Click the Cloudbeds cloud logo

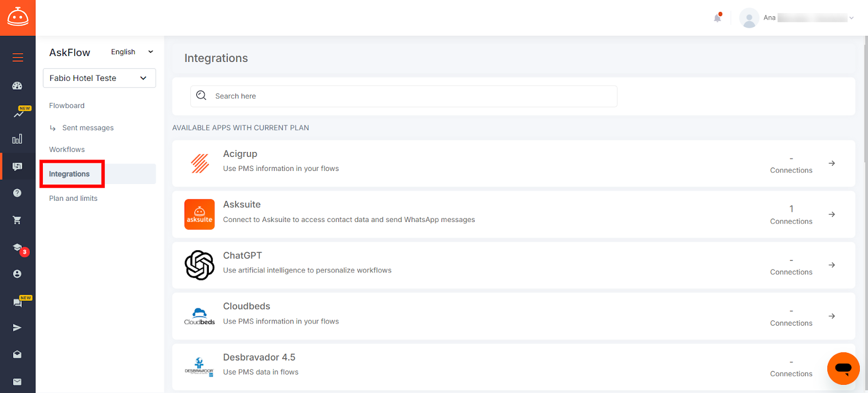coord(200,316)
